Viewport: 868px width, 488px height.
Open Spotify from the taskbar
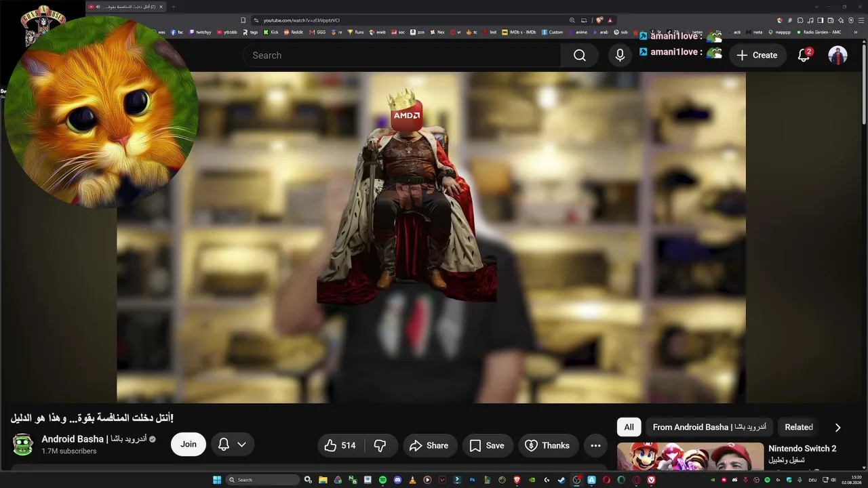click(382, 480)
